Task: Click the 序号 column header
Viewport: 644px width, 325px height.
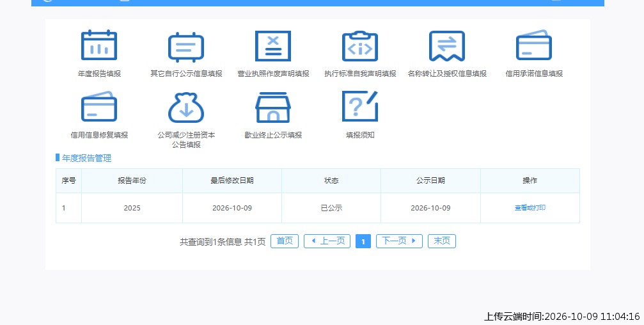Action: click(x=68, y=180)
